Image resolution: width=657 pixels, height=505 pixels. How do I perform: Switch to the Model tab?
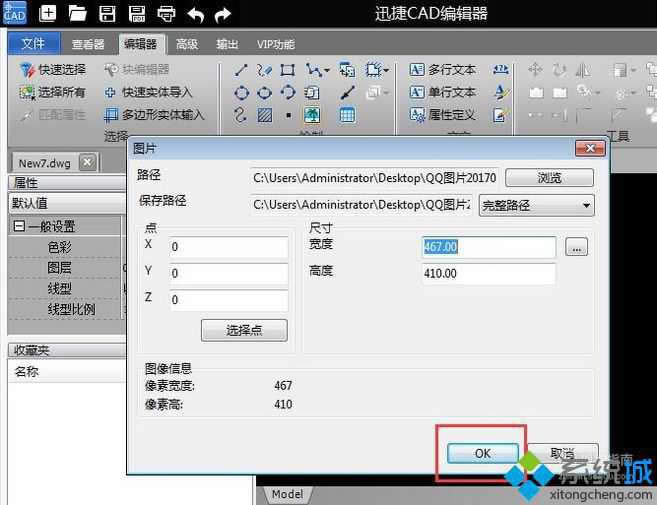point(287,495)
